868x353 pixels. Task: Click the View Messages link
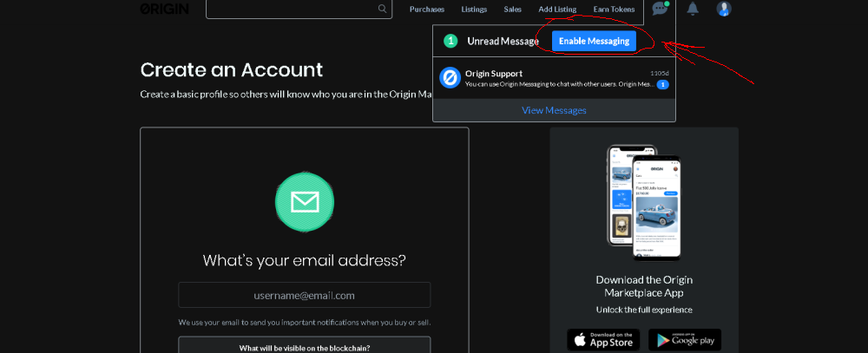pos(554,110)
